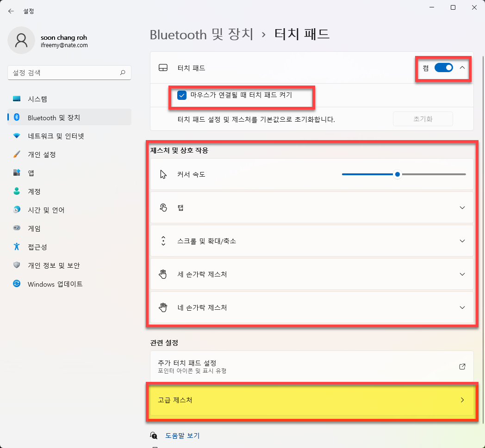Adjust the 커서 속도 slider

click(x=398, y=174)
